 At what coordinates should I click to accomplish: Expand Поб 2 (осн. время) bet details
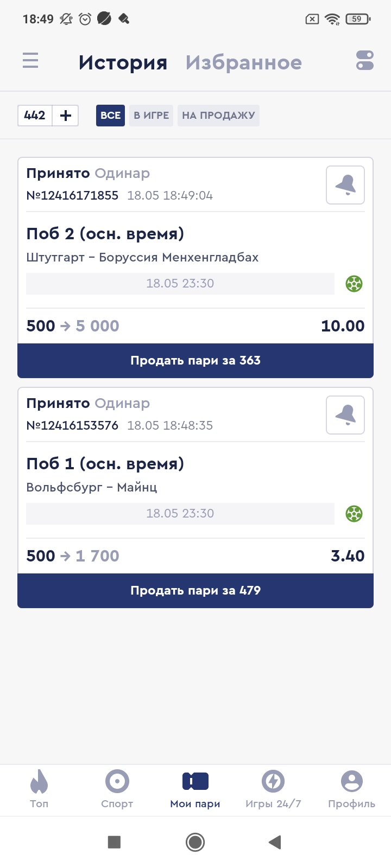click(x=105, y=234)
